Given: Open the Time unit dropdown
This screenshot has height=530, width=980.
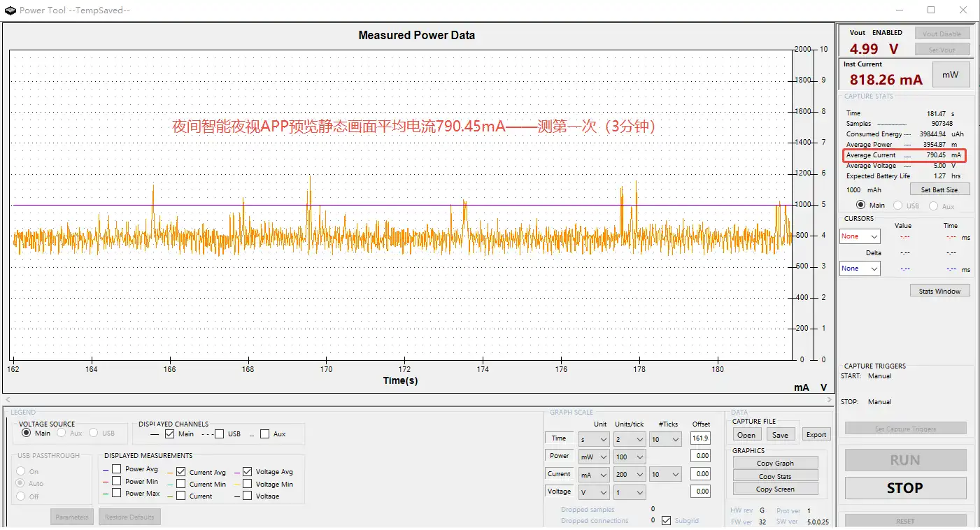Looking at the screenshot, I should tap(594, 439).
